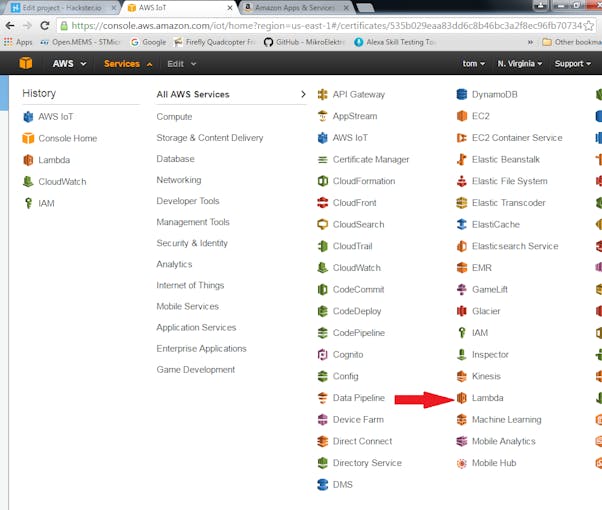
Task: Select the Compute category
Action: 174,117
